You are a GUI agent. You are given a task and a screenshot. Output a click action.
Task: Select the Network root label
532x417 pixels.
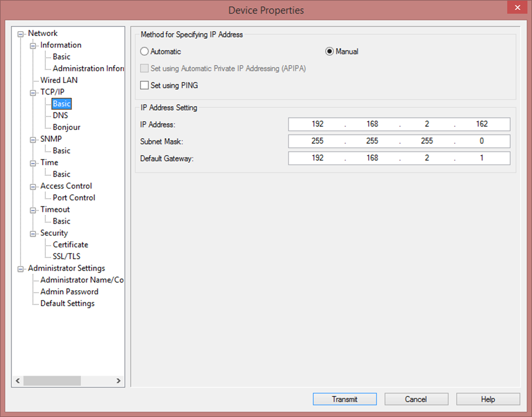(x=43, y=33)
